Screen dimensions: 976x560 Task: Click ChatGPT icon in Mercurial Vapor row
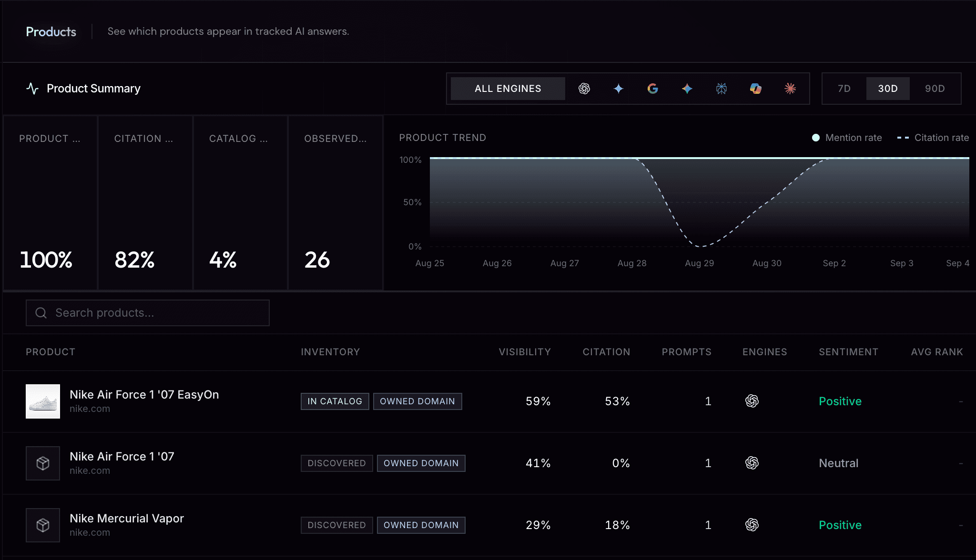point(752,525)
